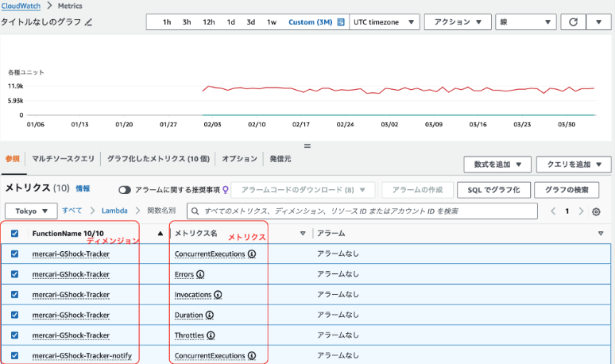Focus the metrics search field
This screenshot has width=615, height=364.
click(x=362, y=211)
